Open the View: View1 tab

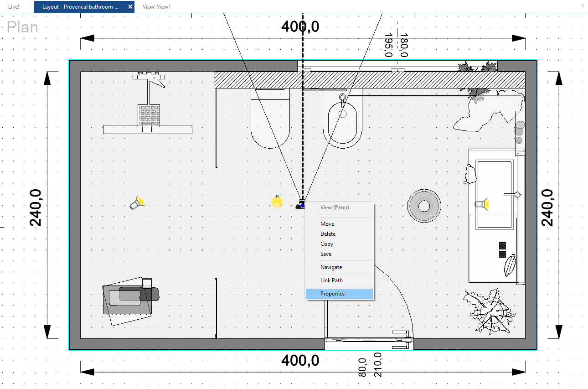156,7
